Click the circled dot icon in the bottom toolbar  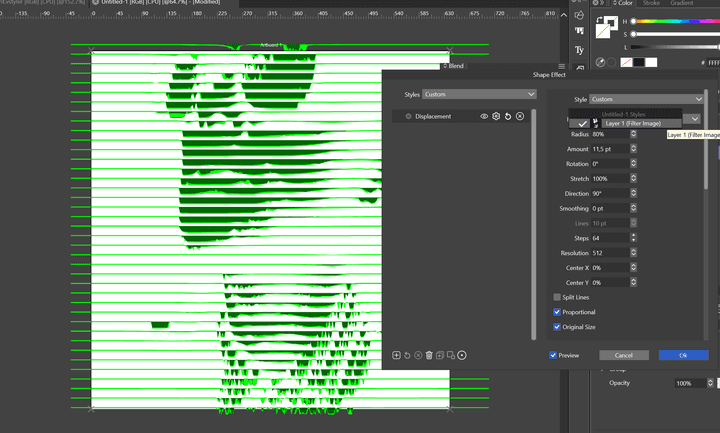pyautogui.click(x=462, y=355)
